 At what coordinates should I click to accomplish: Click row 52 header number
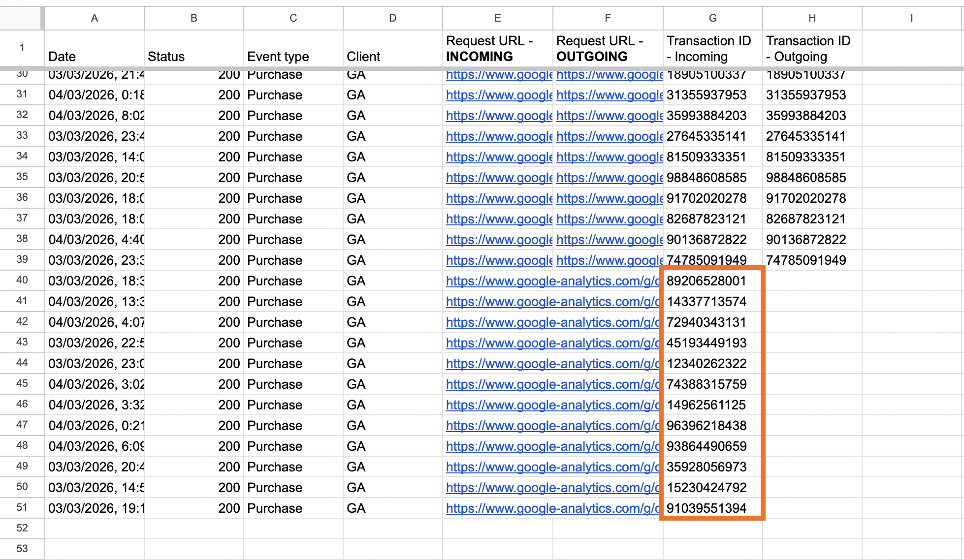pyautogui.click(x=22, y=529)
